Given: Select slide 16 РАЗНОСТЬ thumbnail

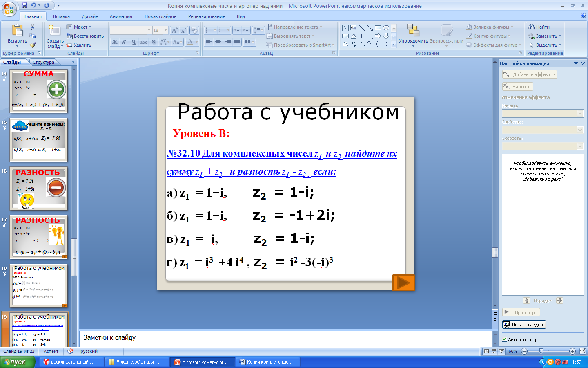Looking at the screenshot, I should coord(39,188).
